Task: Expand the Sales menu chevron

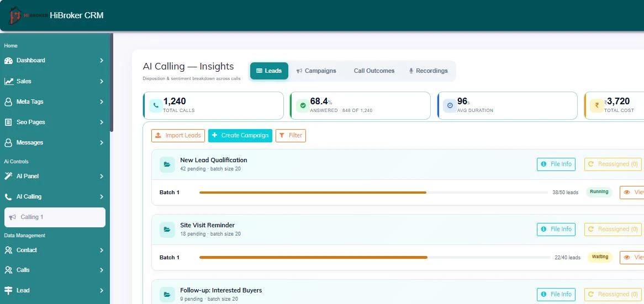Action: click(x=102, y=81)
